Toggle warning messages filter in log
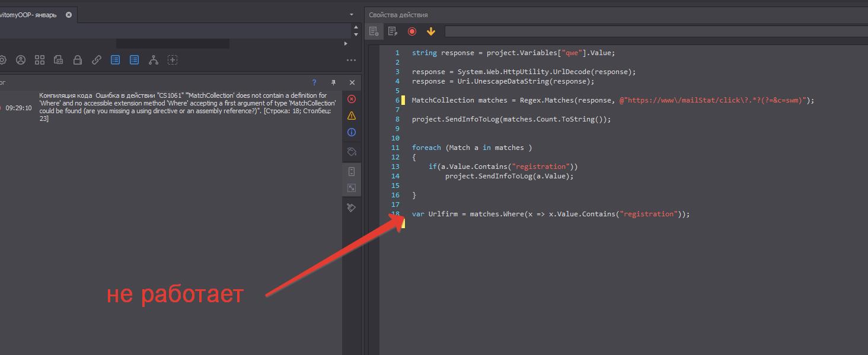The image size is (868, 355). pos(352,116)
